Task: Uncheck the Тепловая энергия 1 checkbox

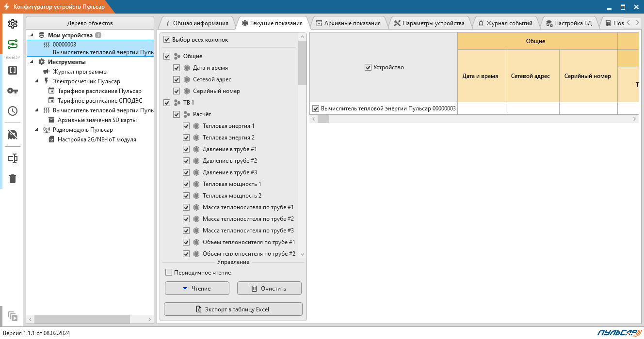Action: [186, 126]
